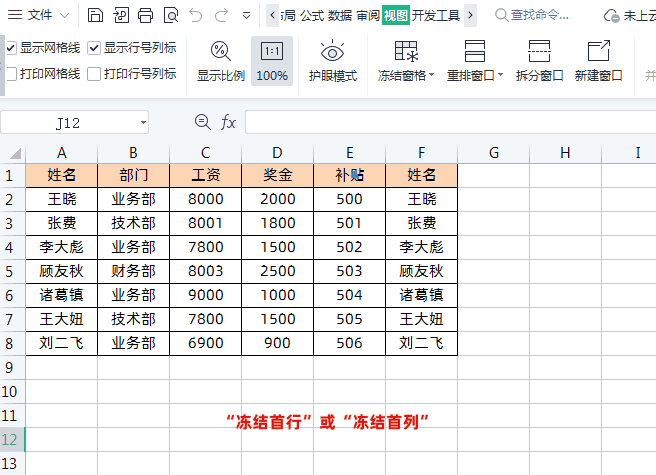
Task: Select row 12 header
Action: (13, 439)
